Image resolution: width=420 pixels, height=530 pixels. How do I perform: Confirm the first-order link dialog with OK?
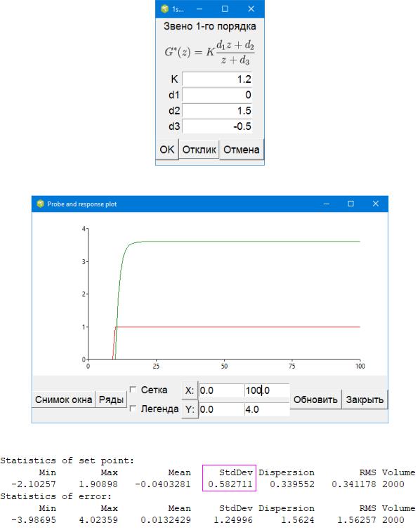(x=167, y=150)
